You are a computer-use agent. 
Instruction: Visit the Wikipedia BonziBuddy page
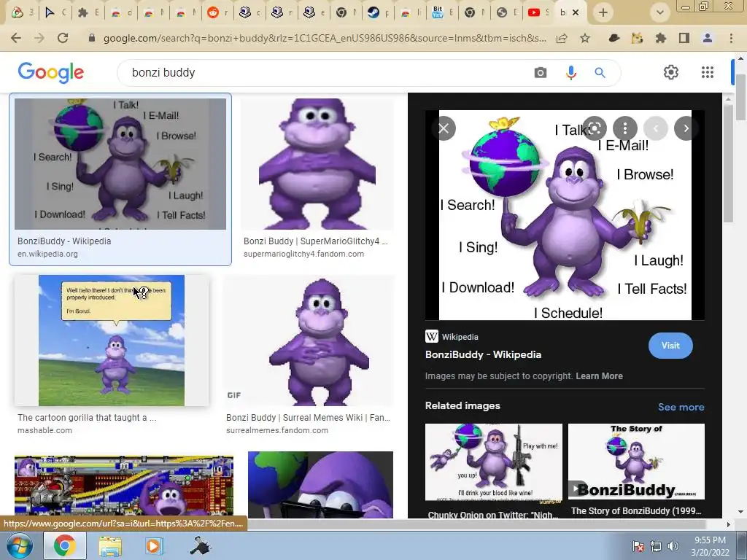click(x=670, y=346)
